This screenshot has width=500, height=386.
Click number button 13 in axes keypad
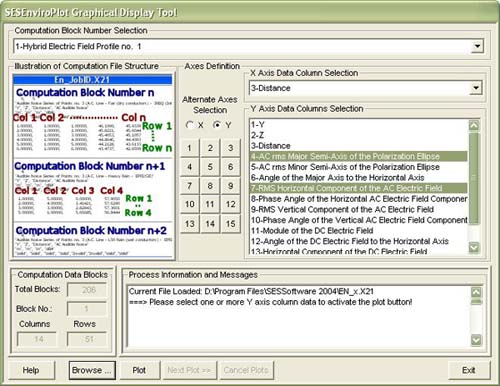click(189, 223)
